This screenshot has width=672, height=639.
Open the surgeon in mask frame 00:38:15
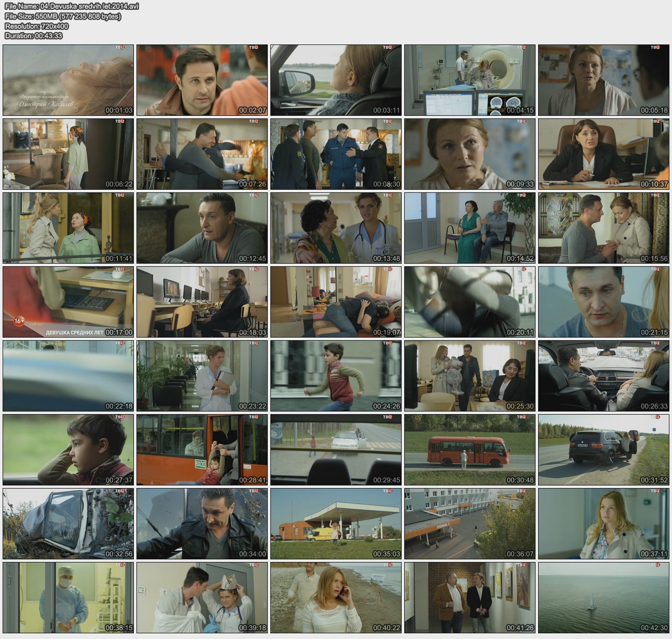tap(68, 598)
